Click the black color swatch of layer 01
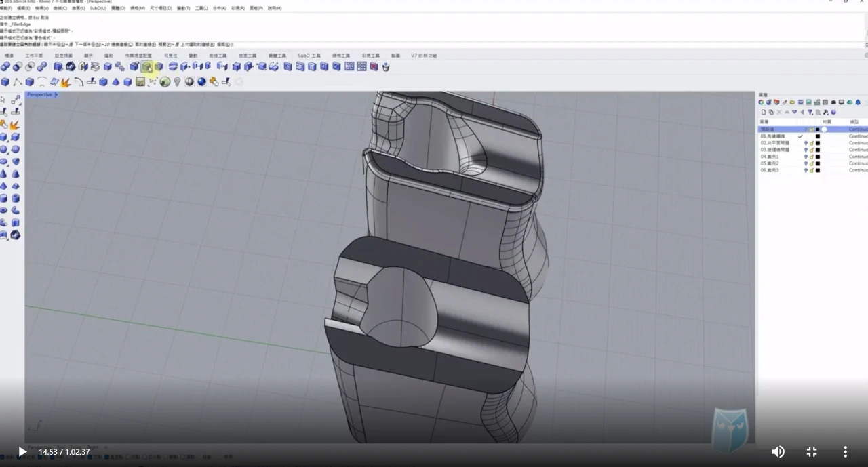This screenshot has width=868, height=467. tap(818, 136)
